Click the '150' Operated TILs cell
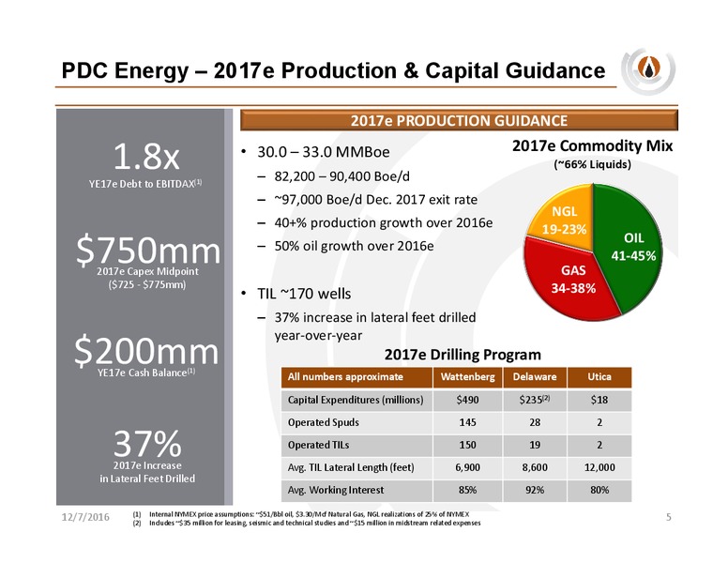 pyautogui.click(x=467, y=445)
